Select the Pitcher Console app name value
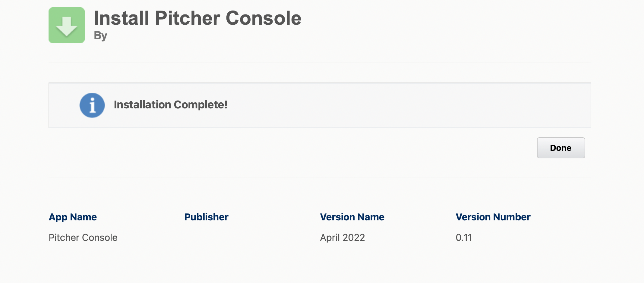Image resolution: width=644 pixels, height=283 pixels. coord(83,238)
